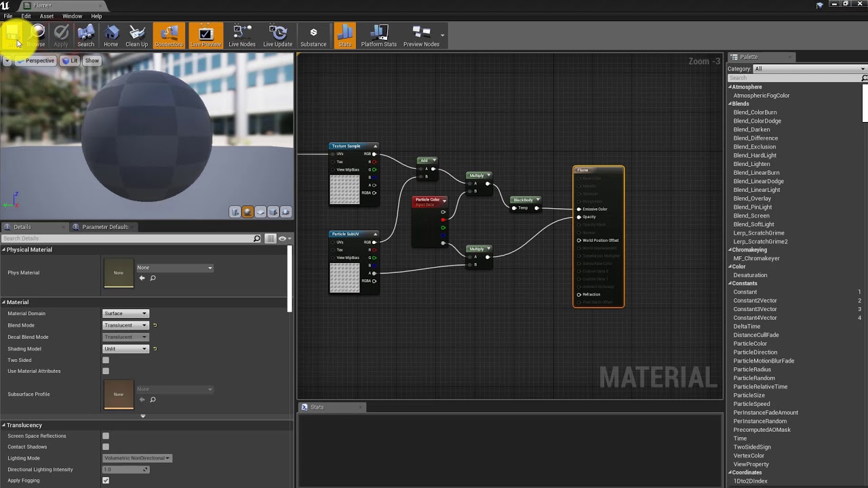Click in the Search Details field
Screen dimensions: 868x488
tap(126, 239)
